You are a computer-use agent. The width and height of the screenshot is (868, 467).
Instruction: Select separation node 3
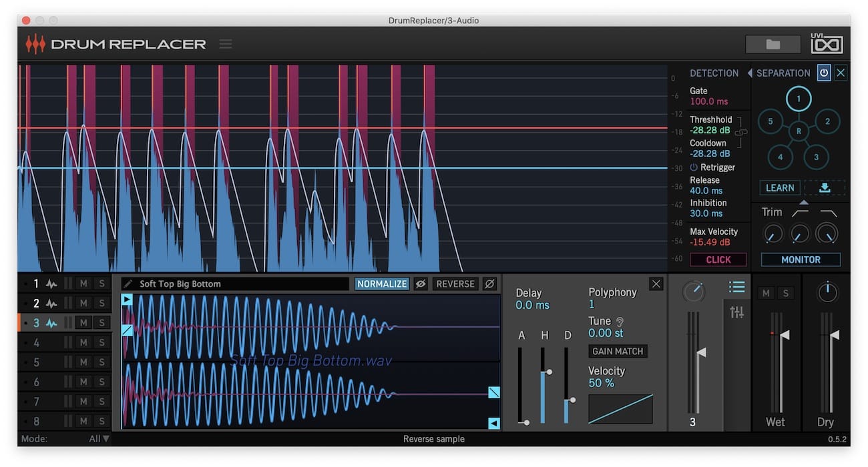(817, 157)
